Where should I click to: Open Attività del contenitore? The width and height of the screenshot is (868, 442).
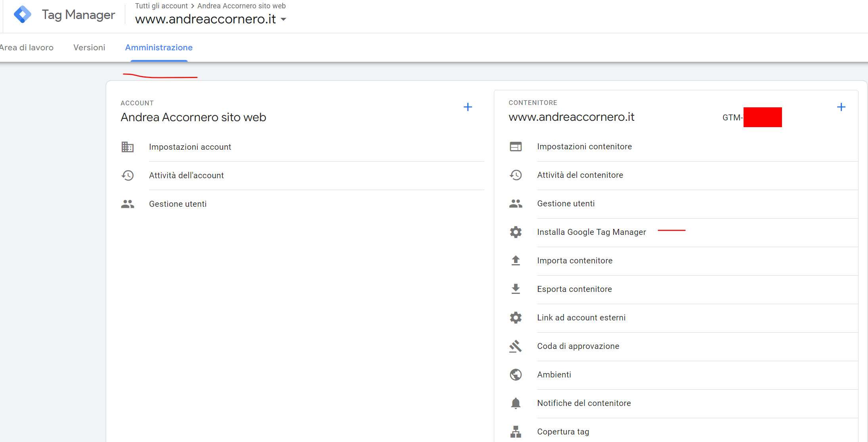[580, 175]
